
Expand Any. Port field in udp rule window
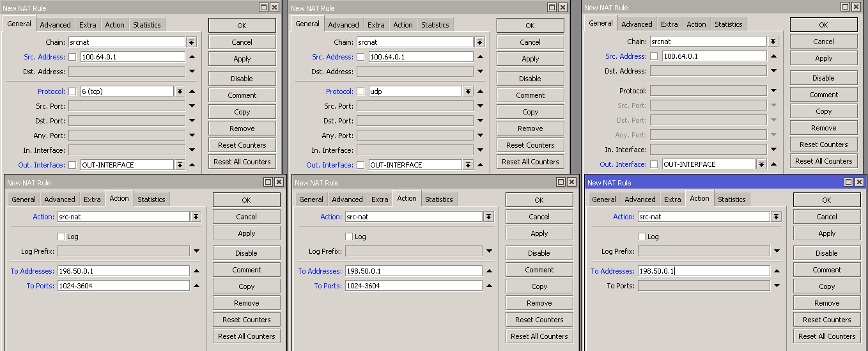(x=480, y=136)
